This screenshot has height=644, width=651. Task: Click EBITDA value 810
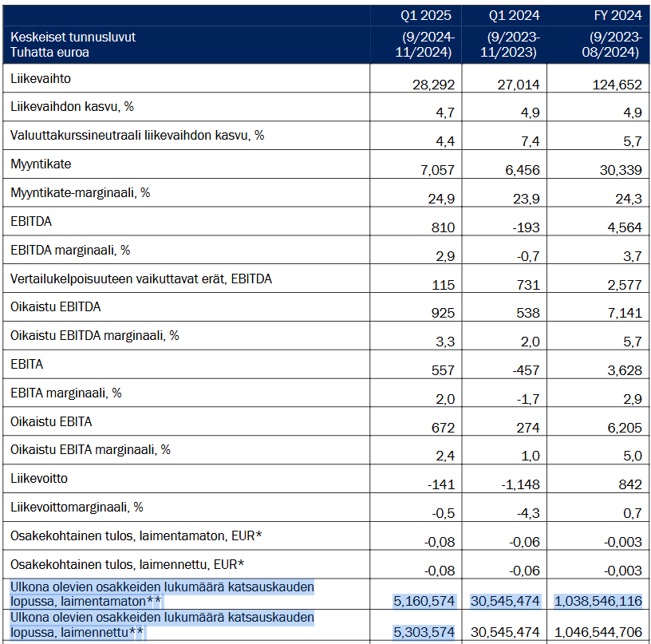click(x=443, y=227)
